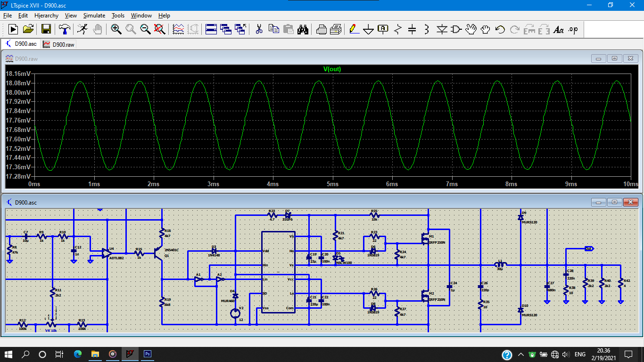This screenshot has height=362, width=644.
Task: Zoom to fit using the crossed magnifier
Action: (x=160, y=29)
